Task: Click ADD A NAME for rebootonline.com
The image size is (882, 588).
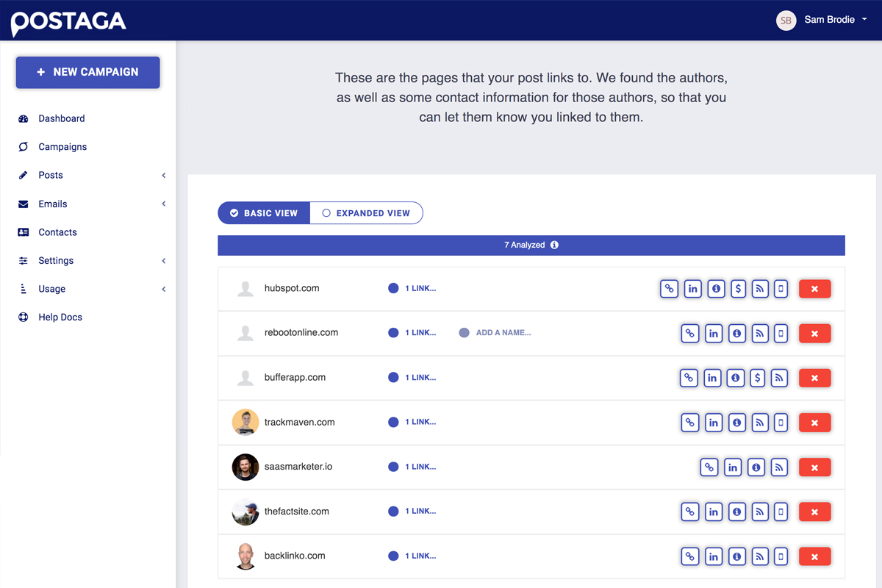Action: [x=503, y=333]
